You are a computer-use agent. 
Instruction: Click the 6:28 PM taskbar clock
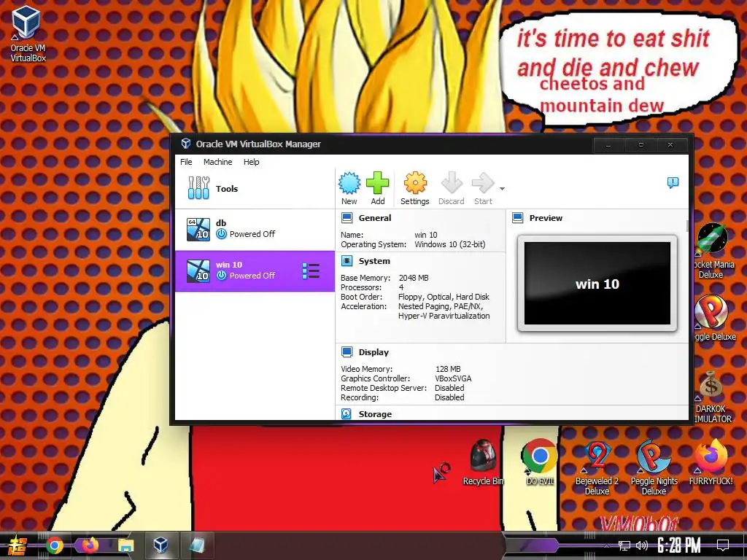678,545
